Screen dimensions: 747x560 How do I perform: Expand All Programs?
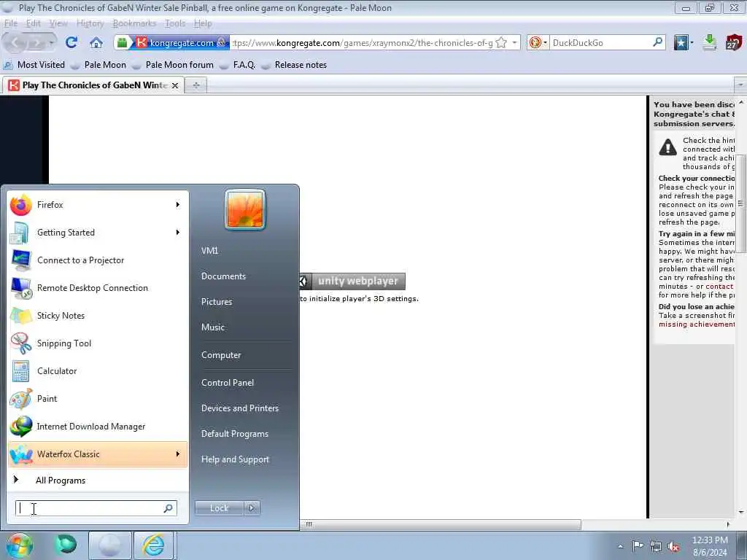[x=98, y=481]
